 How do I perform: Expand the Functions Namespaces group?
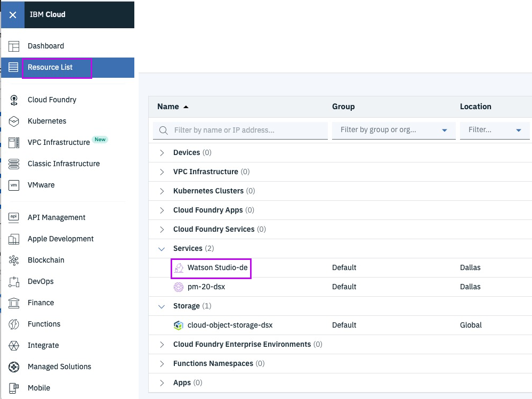[x=162, y=364]
